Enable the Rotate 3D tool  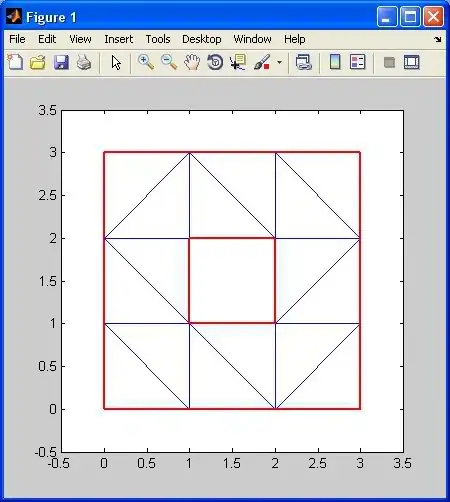(215, 62)
